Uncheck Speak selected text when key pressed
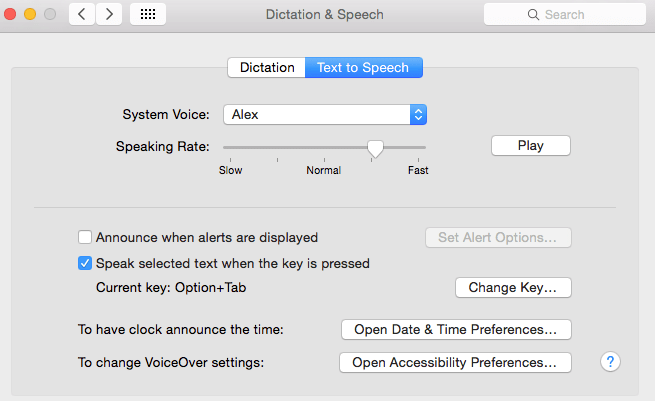The image size is (655, 401). point(85,264)
